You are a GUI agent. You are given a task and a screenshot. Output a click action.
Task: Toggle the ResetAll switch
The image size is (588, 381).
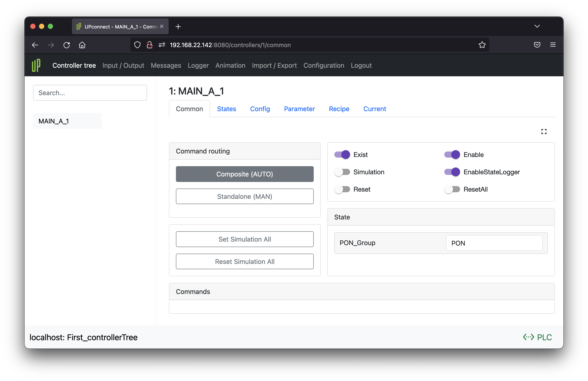(x=452, y=189)
